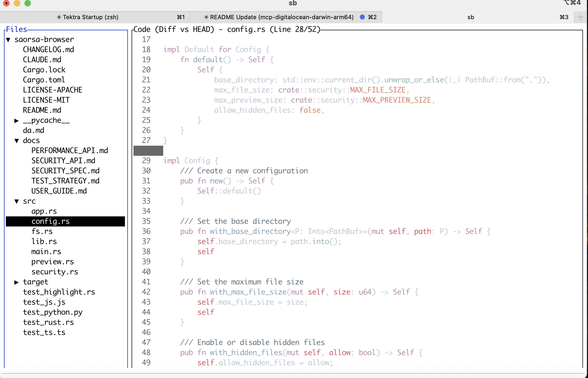
Task: Collapse the docs folder
Action: 17,140
